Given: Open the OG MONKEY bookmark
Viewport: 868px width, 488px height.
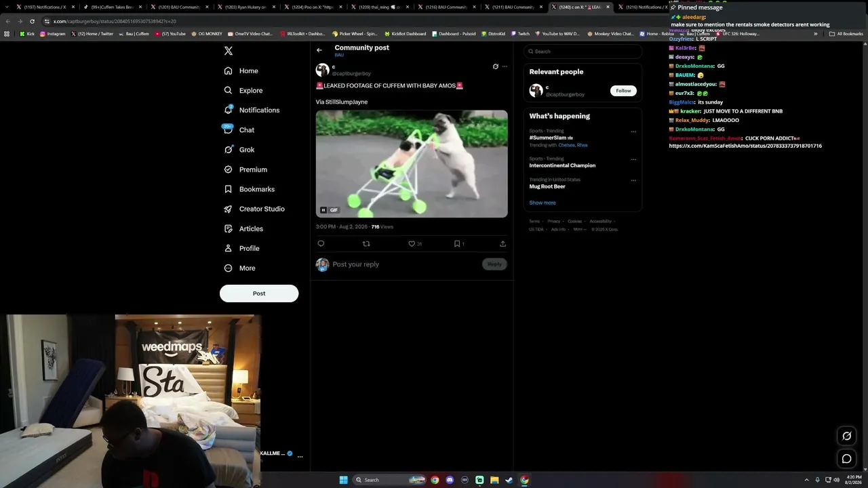Looking at the screenshot, I should [207, 33].
